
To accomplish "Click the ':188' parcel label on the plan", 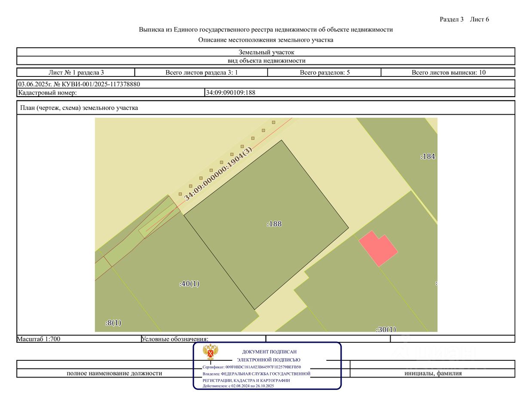I will click(x=274, y=224).
